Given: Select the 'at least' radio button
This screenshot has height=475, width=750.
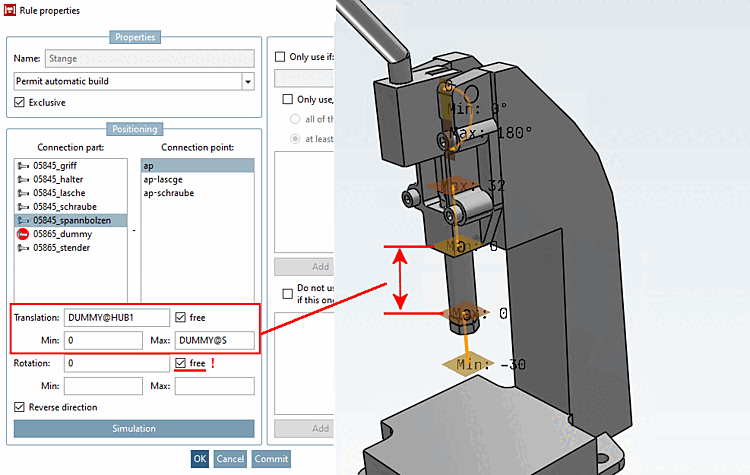Looking at the screenshot, I should tap(295, 139).
